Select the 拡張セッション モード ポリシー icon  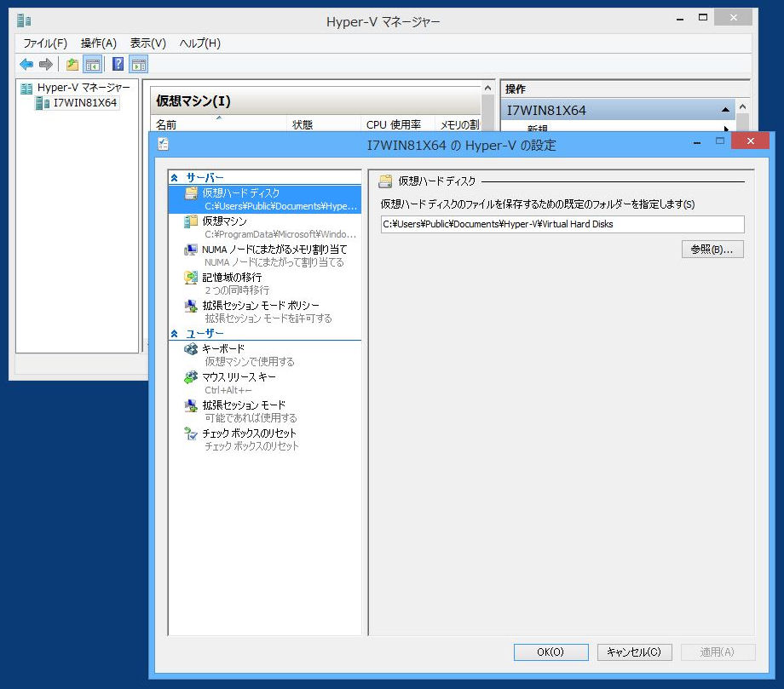[191, 306]
